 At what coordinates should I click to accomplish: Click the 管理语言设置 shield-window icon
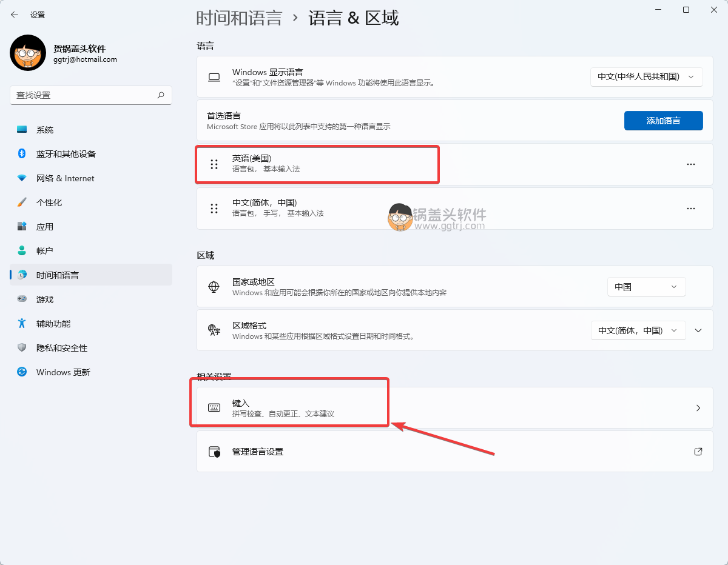pos(214,452)
